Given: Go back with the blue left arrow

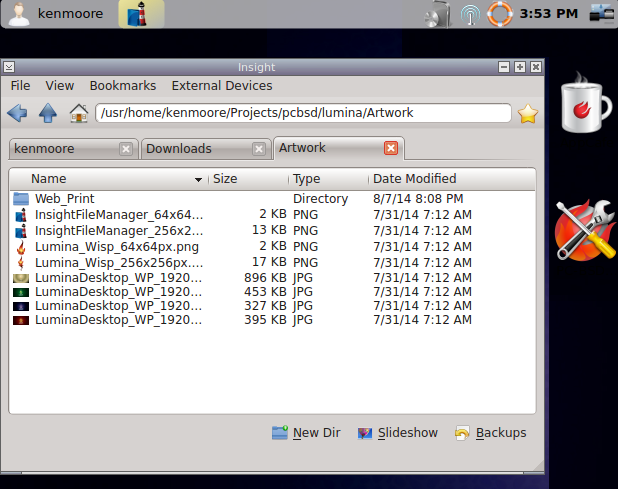Looking at the screenshot, I should 17,113.
